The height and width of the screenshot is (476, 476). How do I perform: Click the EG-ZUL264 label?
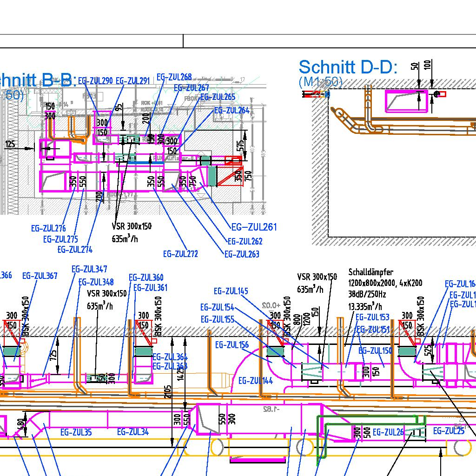point(231,110)
